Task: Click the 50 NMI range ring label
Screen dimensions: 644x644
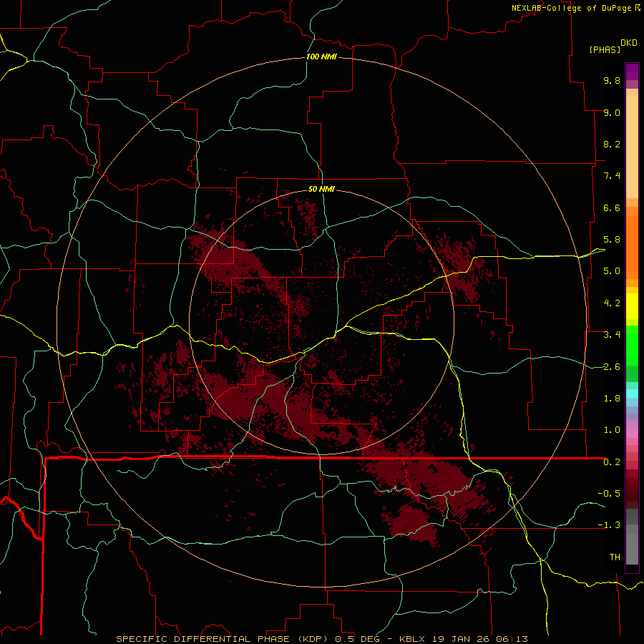Action: pos(321,189)
